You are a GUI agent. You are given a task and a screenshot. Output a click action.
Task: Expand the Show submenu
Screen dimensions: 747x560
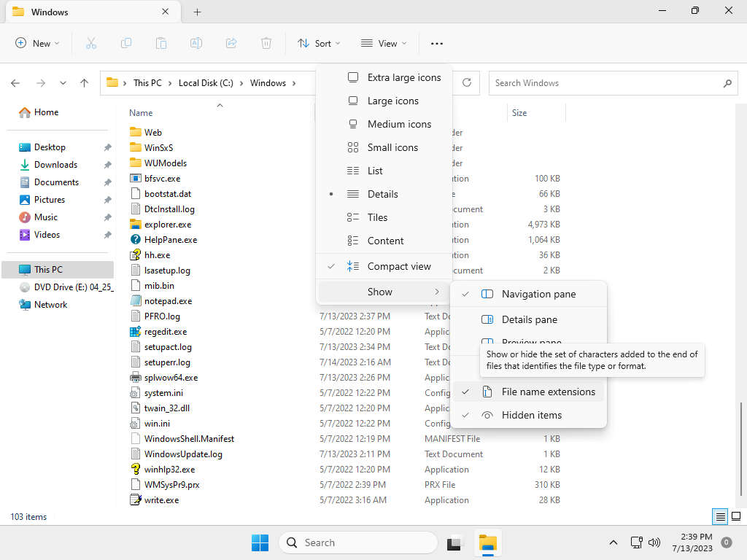[384, 292]
